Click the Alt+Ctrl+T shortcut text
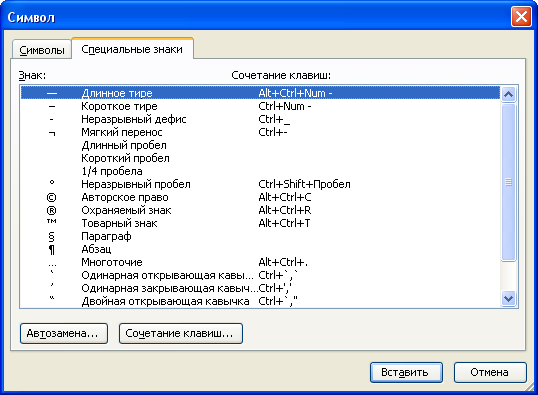Image resolution: width=538 pixels, height=395 pixels. pos(284,223)
